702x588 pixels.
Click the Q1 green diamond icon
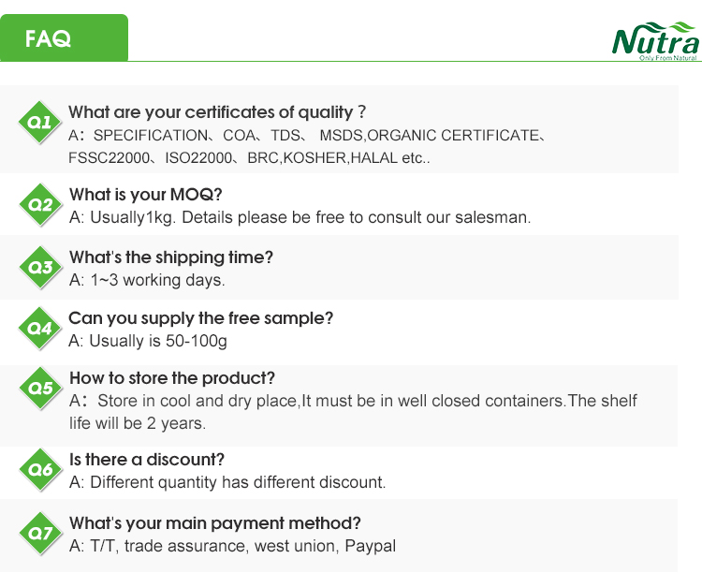click(39, 123)
